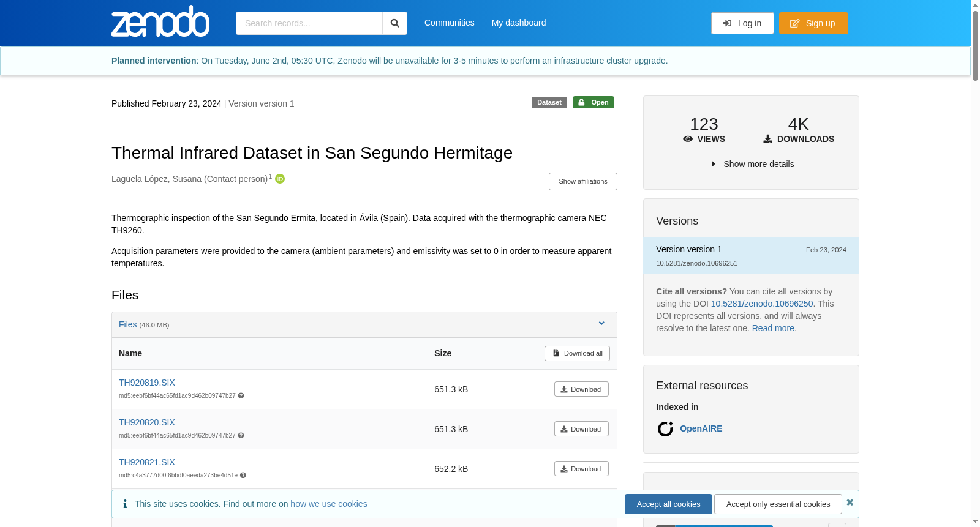
Task: Open the Communities menu item
Action: coord(450,23)
